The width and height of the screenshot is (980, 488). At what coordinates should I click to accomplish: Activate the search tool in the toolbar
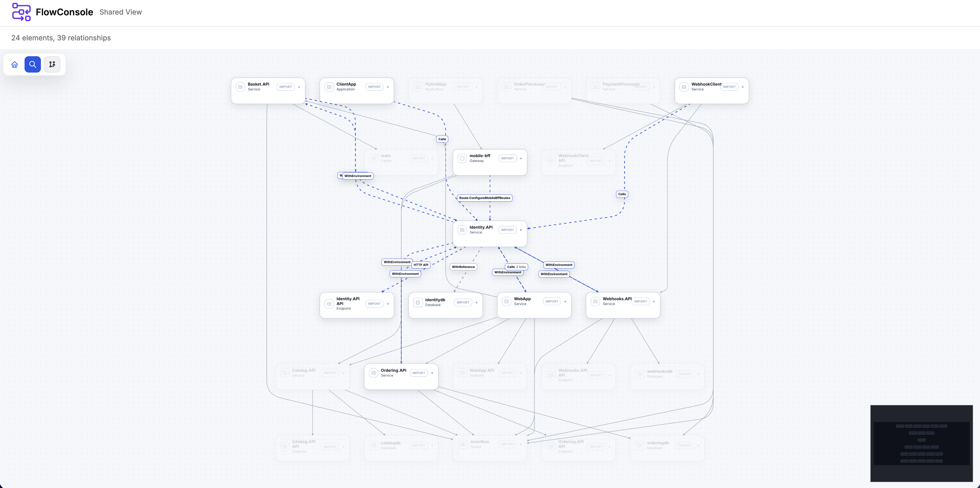[x=33, y=64]
